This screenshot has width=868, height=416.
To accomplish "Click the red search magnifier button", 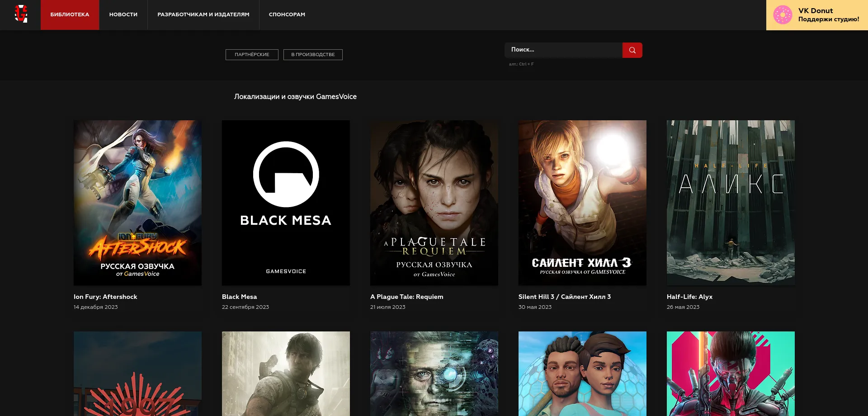I will 632,50.
